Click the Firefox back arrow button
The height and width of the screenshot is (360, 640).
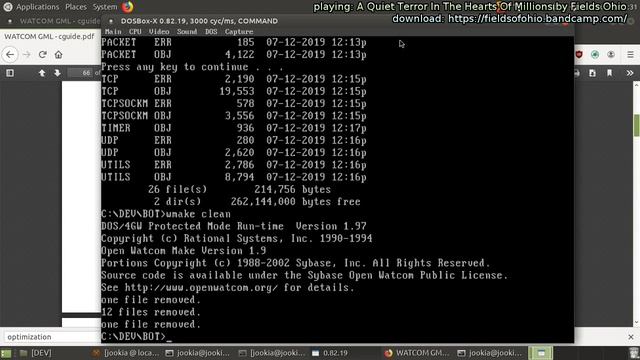(x=10, y=54)
